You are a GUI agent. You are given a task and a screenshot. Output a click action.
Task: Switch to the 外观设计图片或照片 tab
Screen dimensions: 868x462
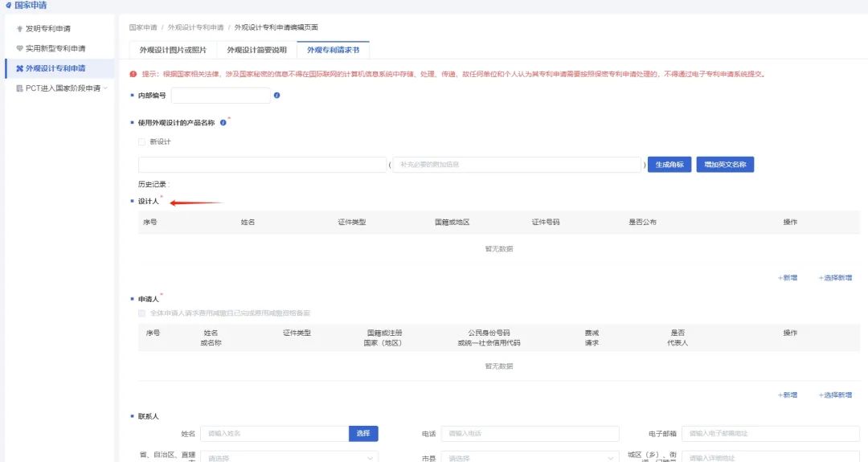(173, 50)
